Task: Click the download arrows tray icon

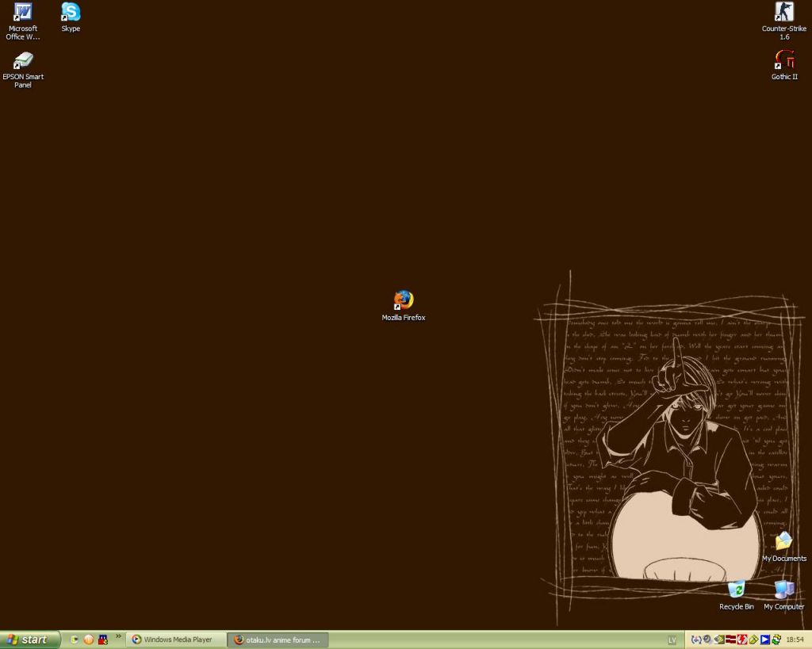Action: [x=696, y=639]
